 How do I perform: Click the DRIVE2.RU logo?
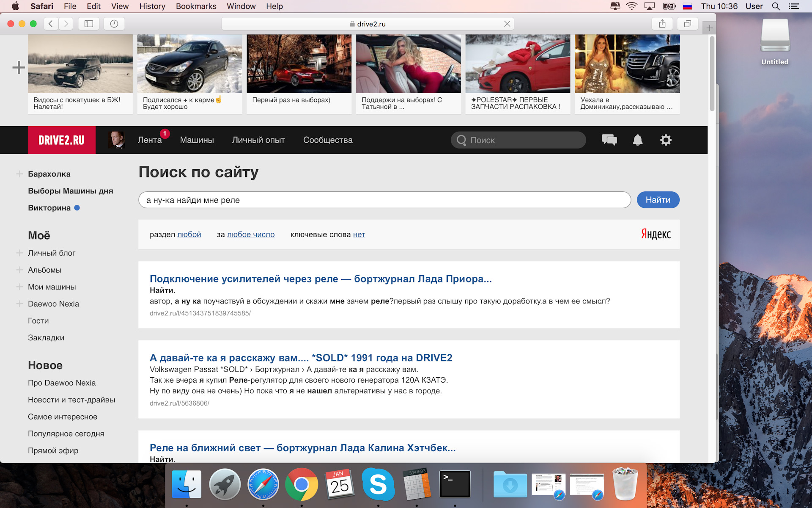click(x=62, y=140)
